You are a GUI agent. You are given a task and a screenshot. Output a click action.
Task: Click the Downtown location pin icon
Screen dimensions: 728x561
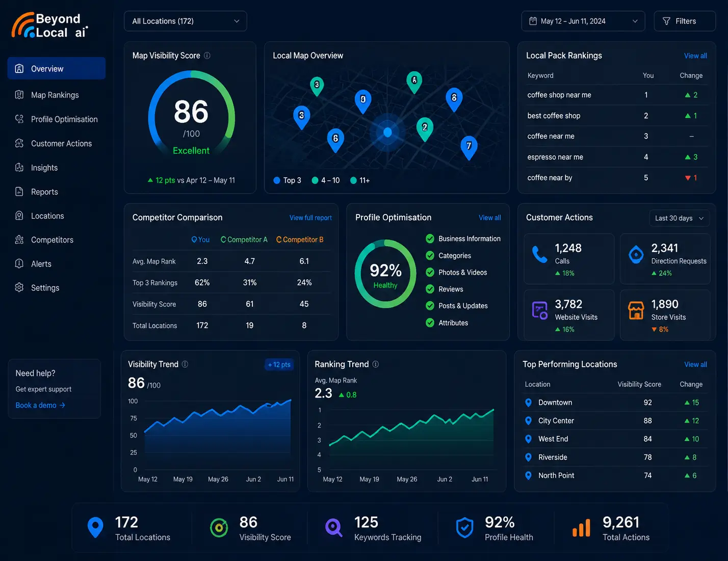[529, 403]
